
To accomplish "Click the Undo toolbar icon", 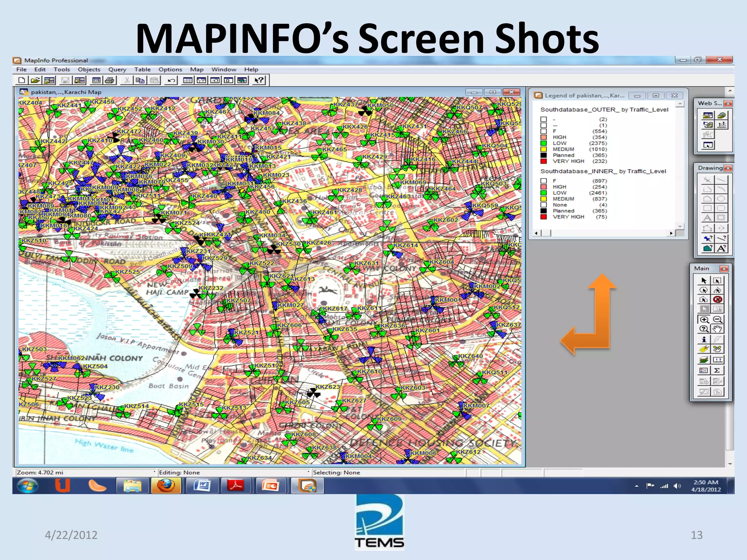I will 171,80.
